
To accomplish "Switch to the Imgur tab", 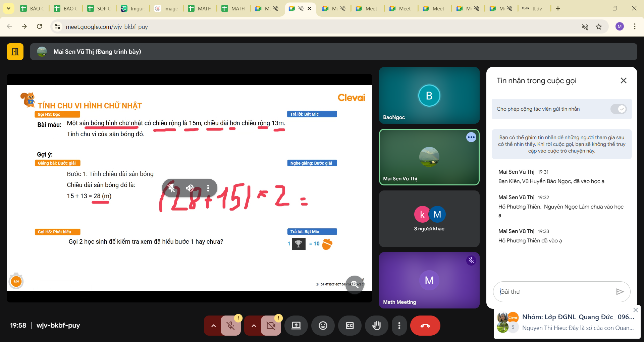I will coord(133,8).
